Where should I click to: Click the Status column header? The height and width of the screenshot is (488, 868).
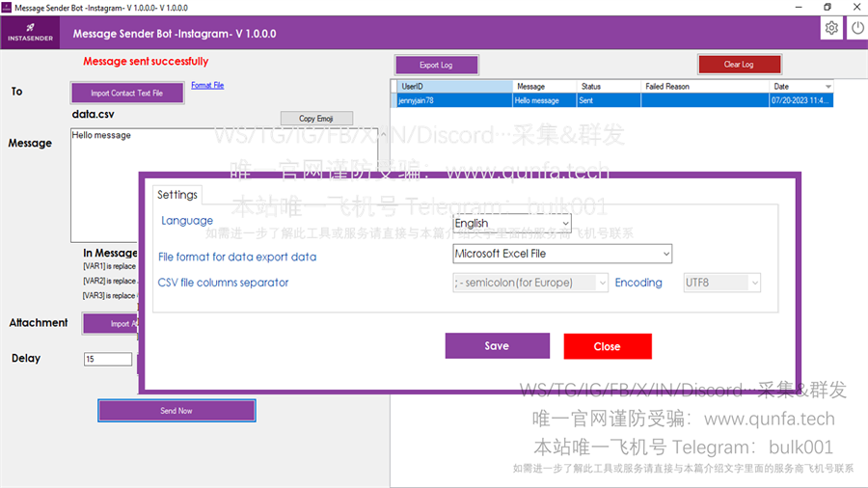tap(609, 86)
